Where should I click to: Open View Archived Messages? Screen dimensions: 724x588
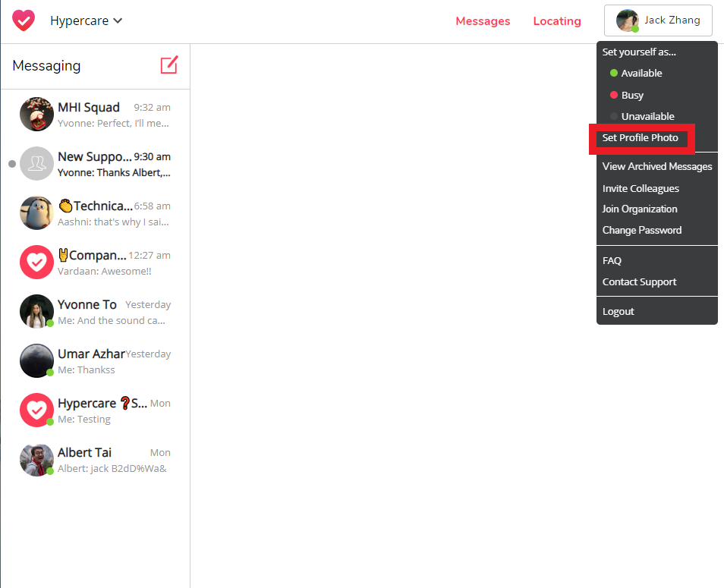[657, 167]
